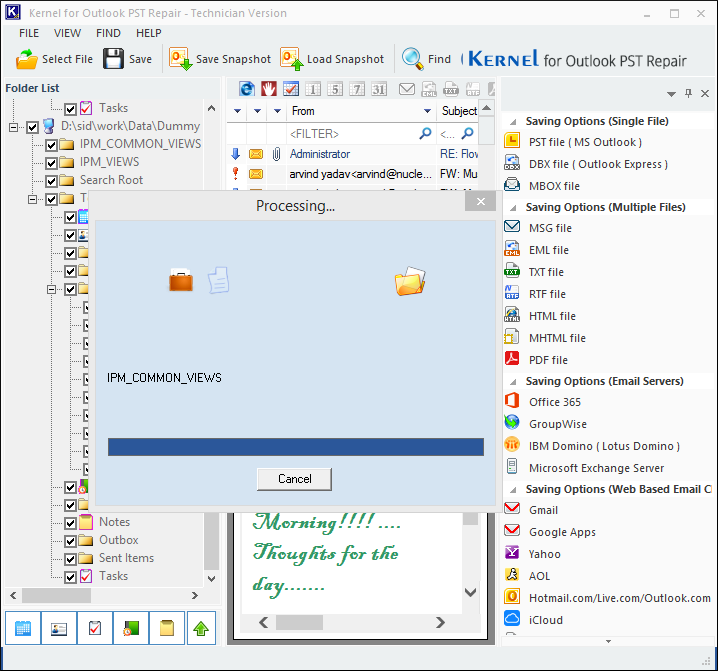Viewport: 718px width, 671px height.
Task: Collapse Saving Options (Multiple Files) section
Action: click(x=514, y=208)
